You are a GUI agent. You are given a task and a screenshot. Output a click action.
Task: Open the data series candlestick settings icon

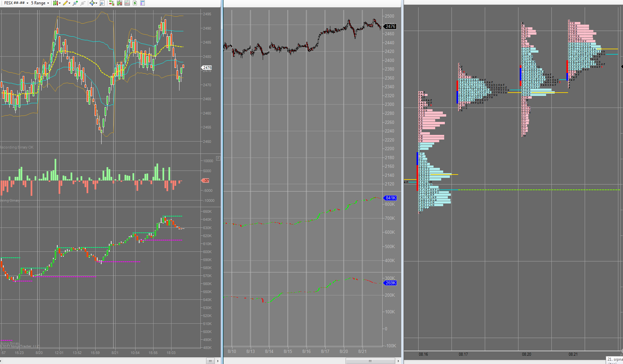tap(119, 3)
